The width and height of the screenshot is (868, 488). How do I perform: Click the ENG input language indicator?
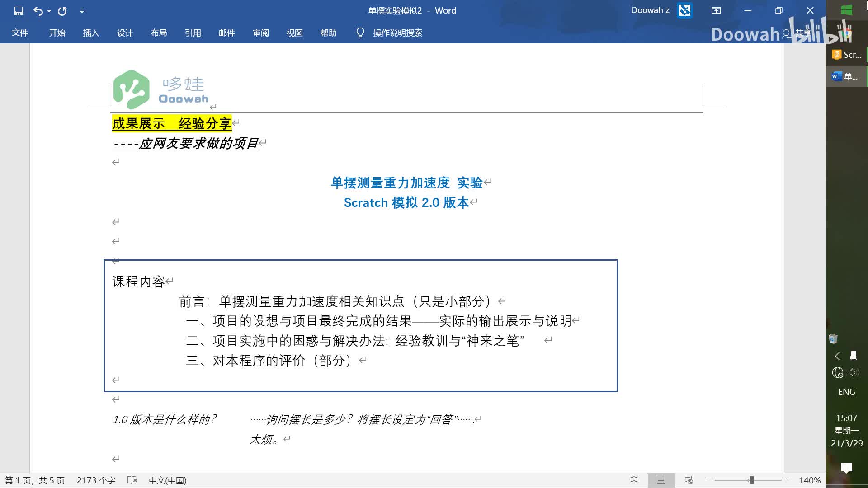click(847, 392)
